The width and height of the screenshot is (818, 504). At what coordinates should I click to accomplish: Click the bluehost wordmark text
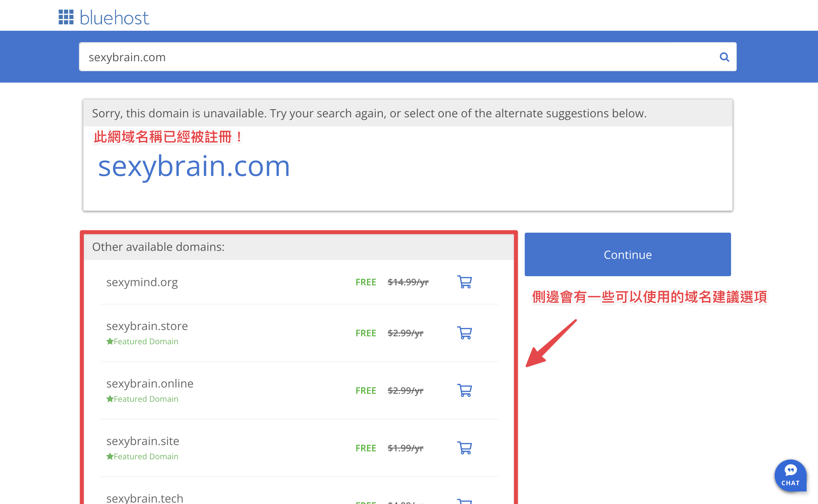(114, 18)
